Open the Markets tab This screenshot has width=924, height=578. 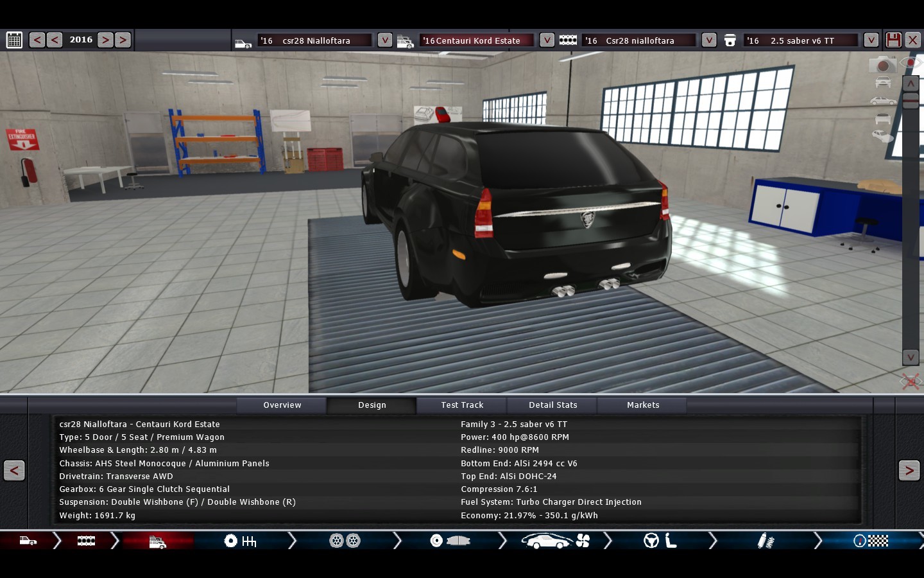point(643,405)
